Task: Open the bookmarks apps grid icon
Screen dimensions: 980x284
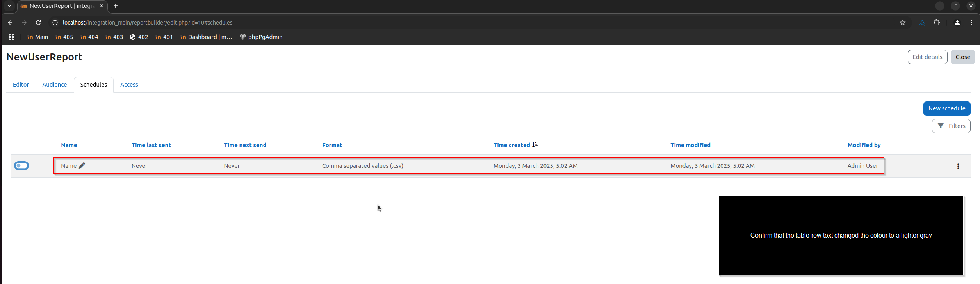Action: (x=12, y=37)
